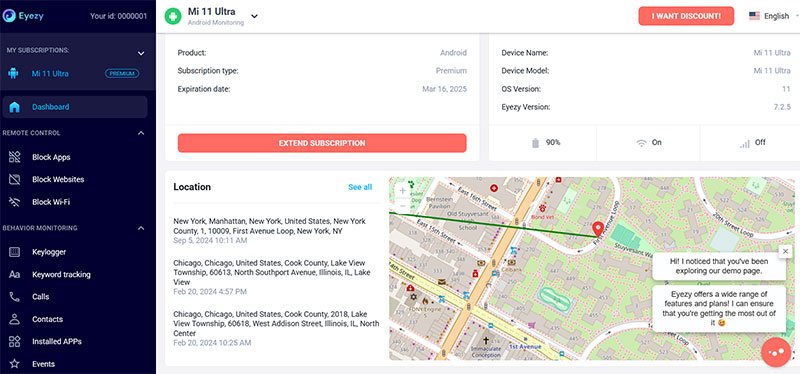Click the Events star icon
This screenshot has width=800, height=374.
(x=15, y=364)
